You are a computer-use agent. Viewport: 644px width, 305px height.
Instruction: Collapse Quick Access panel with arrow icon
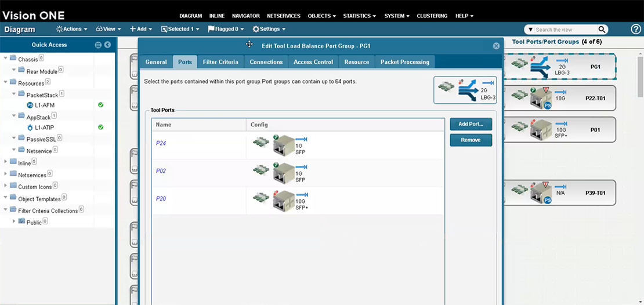point(107,45)
